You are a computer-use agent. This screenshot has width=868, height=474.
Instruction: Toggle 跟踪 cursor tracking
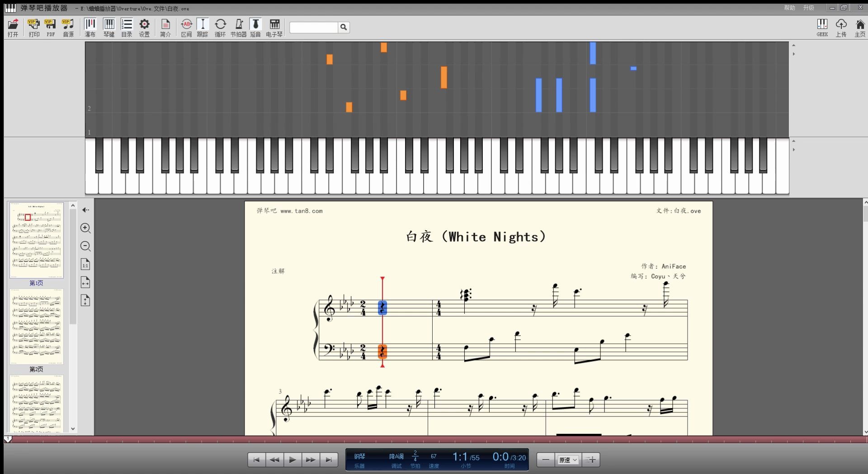point(203,28)
